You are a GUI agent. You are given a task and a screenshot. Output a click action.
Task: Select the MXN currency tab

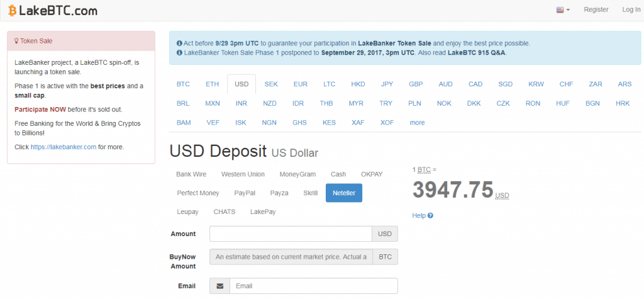click(213, 103)
